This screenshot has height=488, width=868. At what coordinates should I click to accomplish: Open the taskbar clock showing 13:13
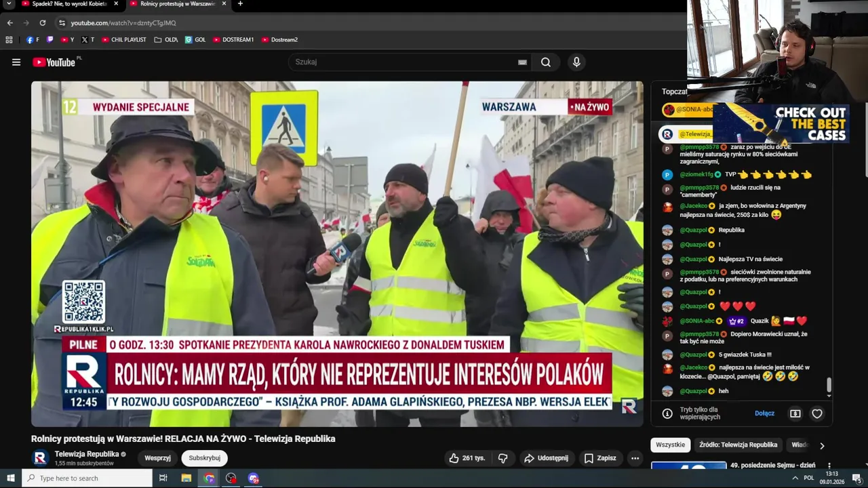pyautogui.click(x=831, y=478)
